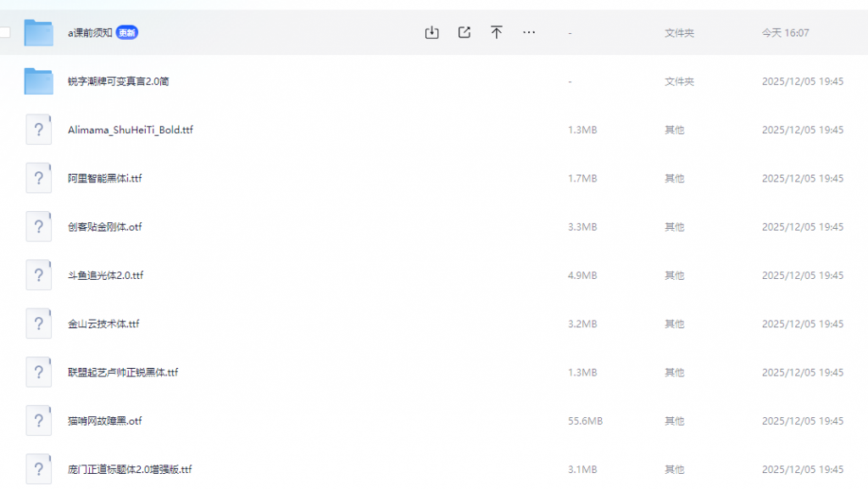
Task: Click the 锐字潮牌可变真言2.0简 folder icon
Action: pyautogui.click(x=39, y=81)
